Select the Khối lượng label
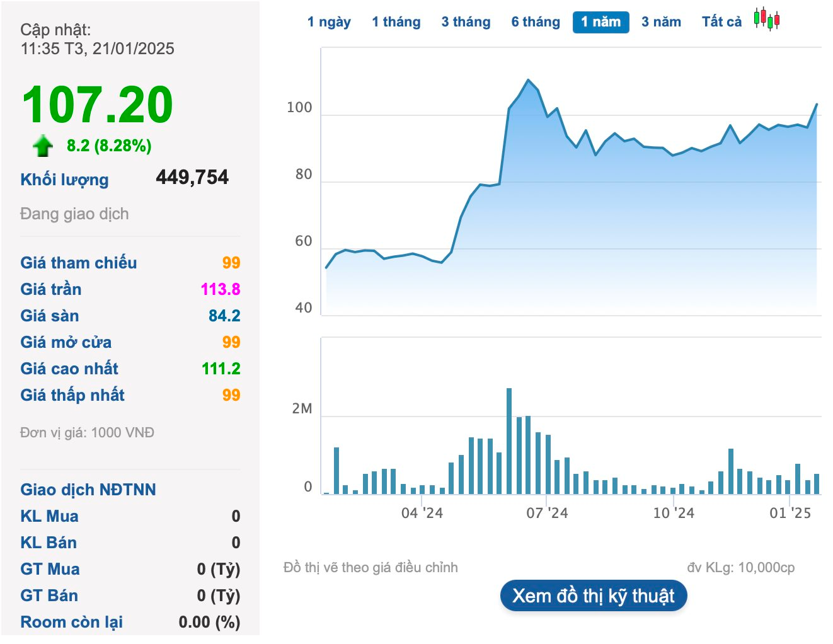The height and width of the screenshot is (644, 833). coord(64,180)
